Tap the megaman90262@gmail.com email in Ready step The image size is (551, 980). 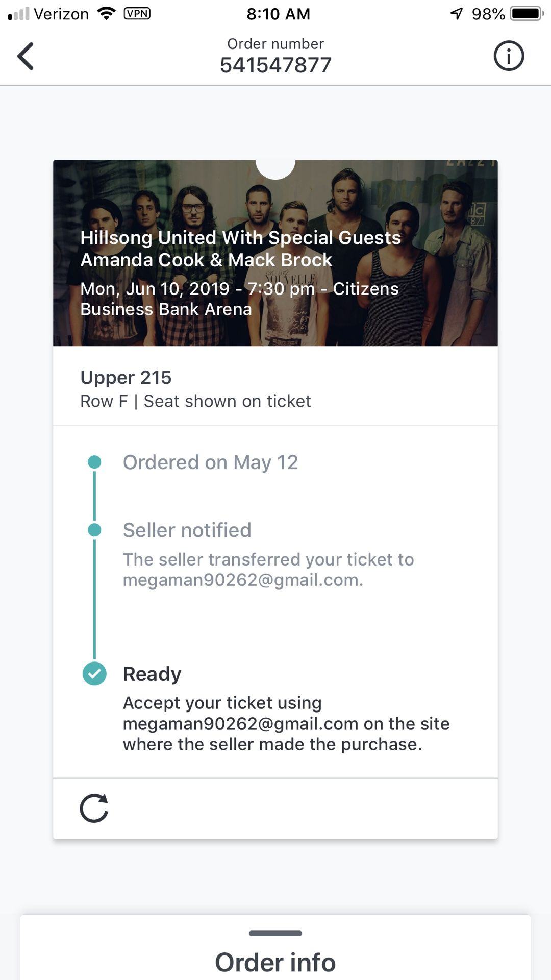click(240, 724)
